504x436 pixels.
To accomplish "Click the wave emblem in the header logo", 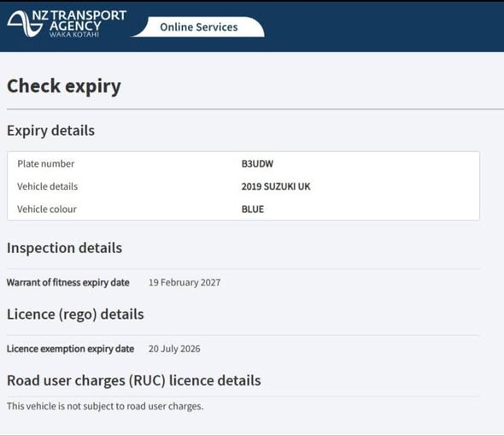I will (25, 24).
